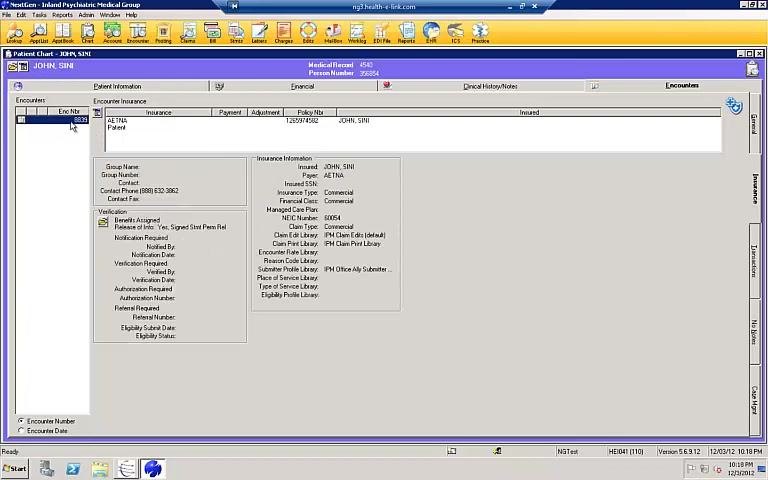Open the Letters toolbar icon
This screenshot has height=480, width=768.
[x=259, y=33]
